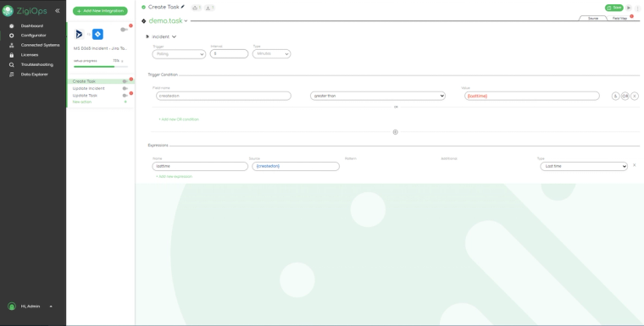
Task: Select the Create Task action
Action: tap(84, 81)
